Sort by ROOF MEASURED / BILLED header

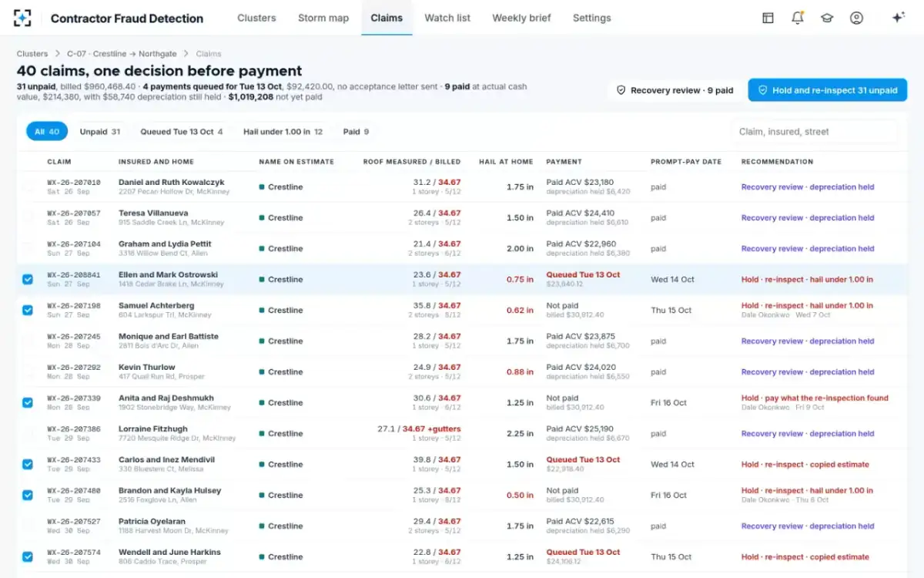pos(412,162)
